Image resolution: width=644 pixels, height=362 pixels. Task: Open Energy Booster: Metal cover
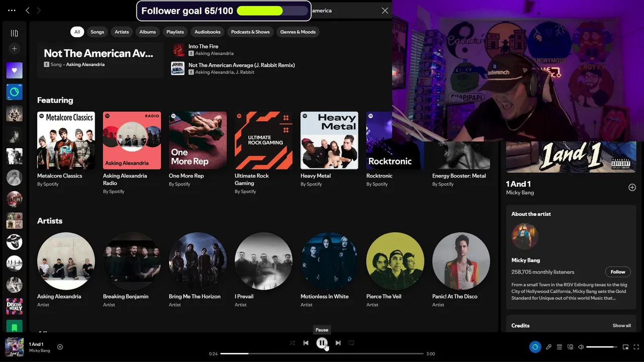(x=461, y=155)
